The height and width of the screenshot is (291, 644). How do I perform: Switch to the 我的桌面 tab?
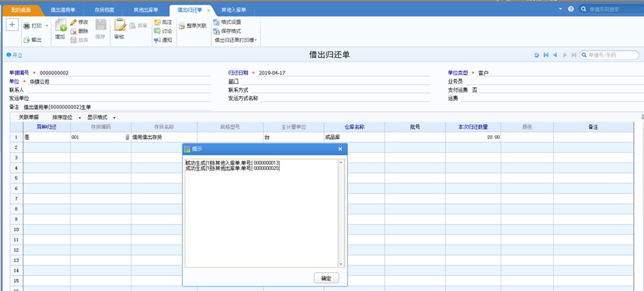pyautogui.click(x=20, y=10)
